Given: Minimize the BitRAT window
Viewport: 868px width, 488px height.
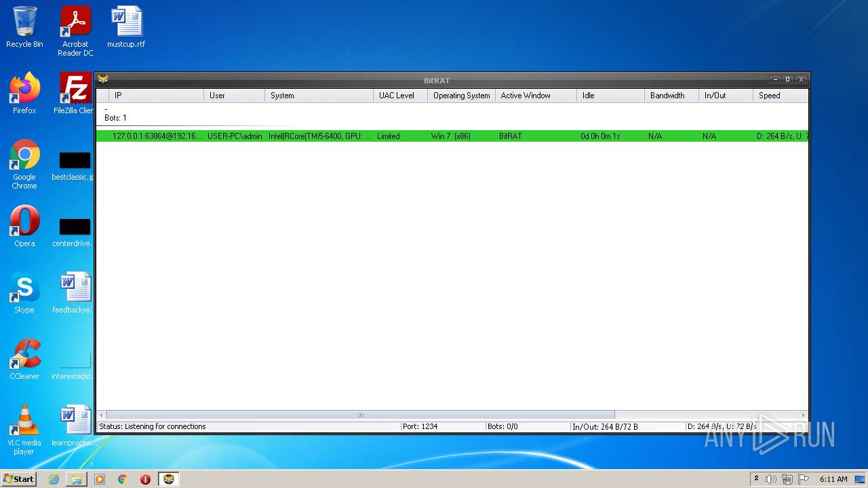Looking at the screenshot, I should 775,79.
